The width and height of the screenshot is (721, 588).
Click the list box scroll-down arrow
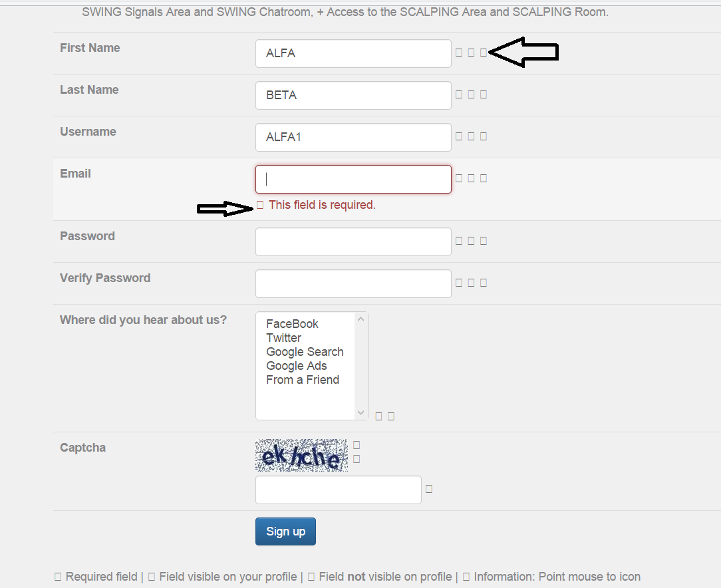[361, 412]
